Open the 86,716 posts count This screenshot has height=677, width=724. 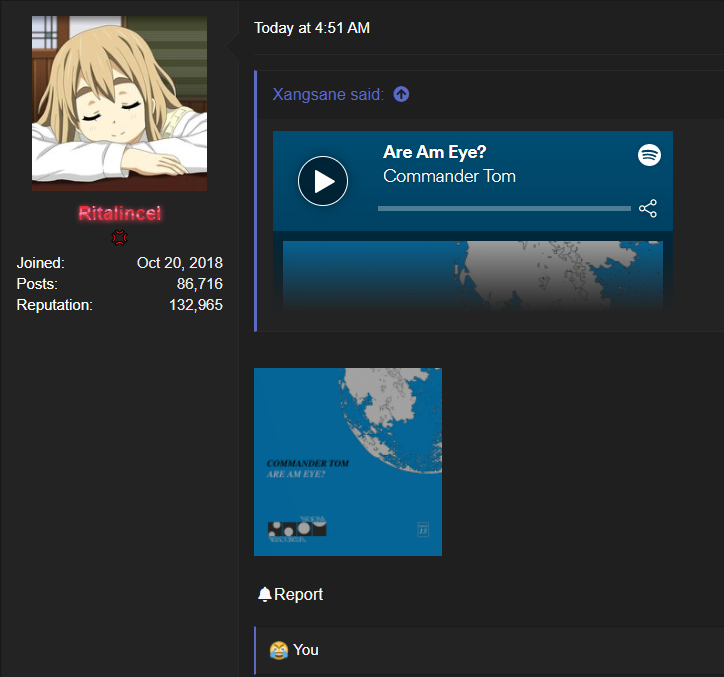(199, 284)
